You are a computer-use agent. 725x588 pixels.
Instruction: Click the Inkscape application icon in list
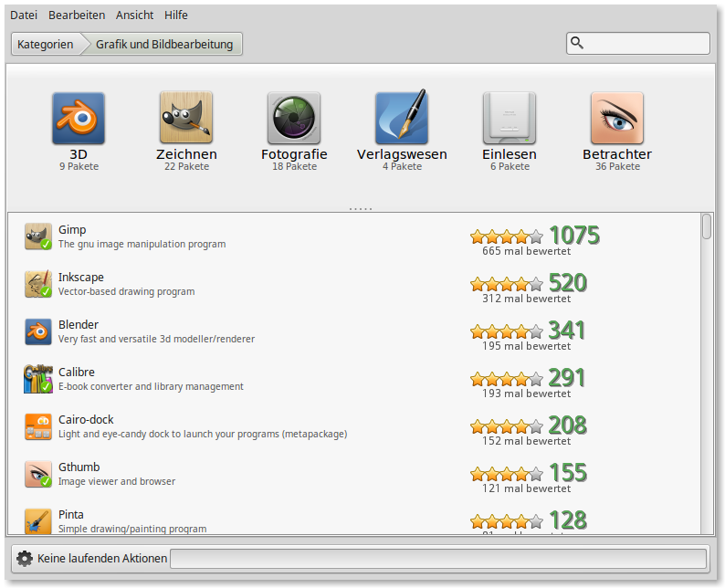(38, 284)
